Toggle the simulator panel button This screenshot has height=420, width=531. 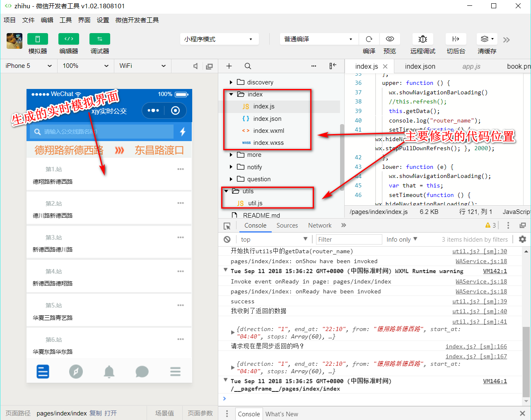[x=38, y=39]
